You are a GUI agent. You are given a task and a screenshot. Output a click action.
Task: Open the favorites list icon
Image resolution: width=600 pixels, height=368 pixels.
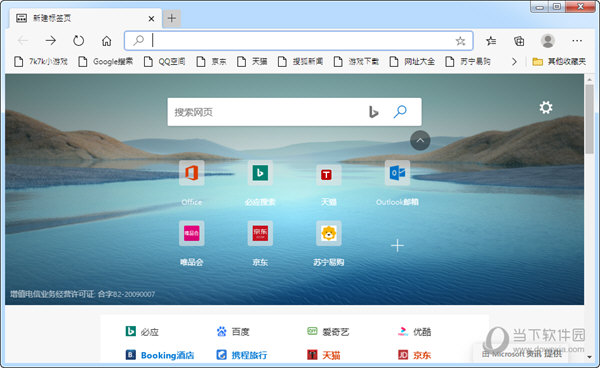click(491, 41)
